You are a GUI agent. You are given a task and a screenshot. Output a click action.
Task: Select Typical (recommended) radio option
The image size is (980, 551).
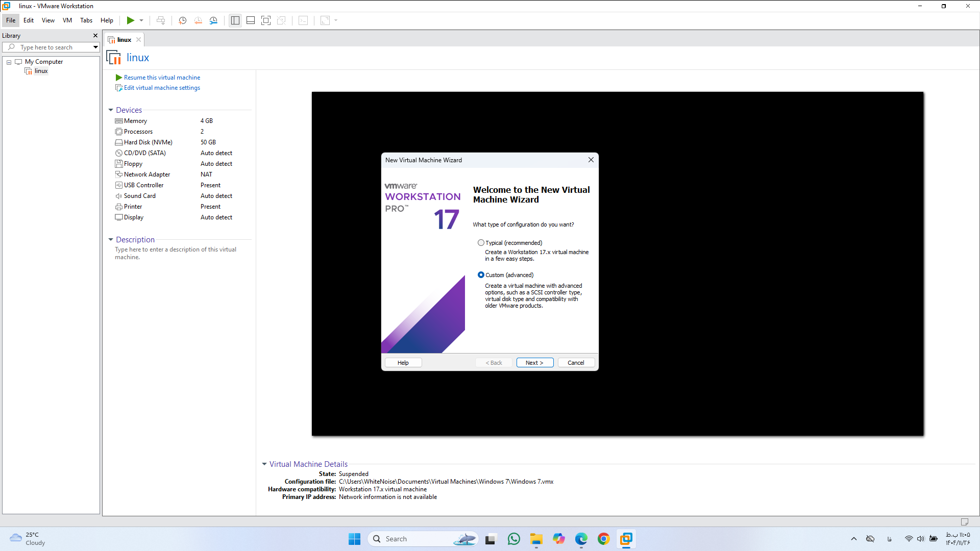(481, 243)
